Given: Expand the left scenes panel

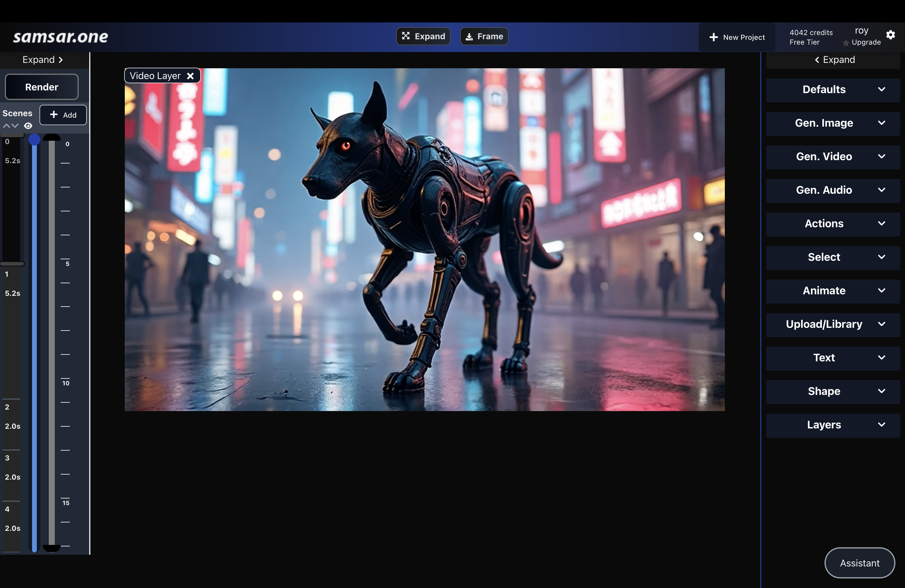Looking at the screenshot, I should click(42, 60).
